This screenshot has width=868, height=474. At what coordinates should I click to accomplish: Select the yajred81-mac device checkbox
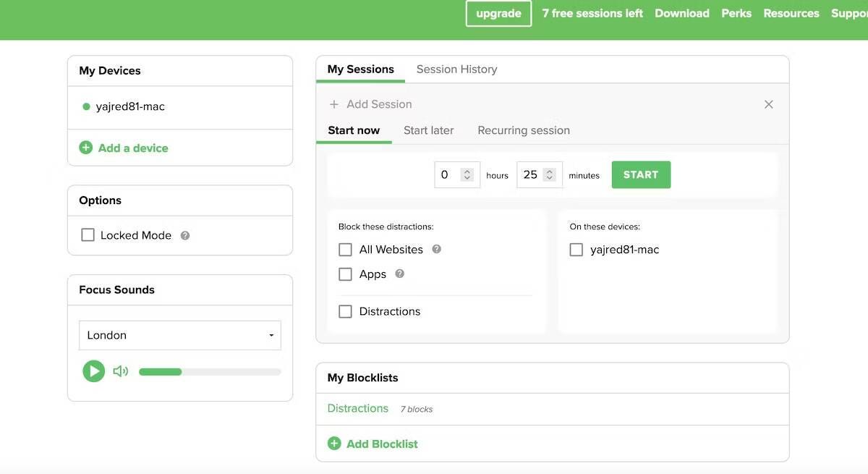[x=576, y=250]
